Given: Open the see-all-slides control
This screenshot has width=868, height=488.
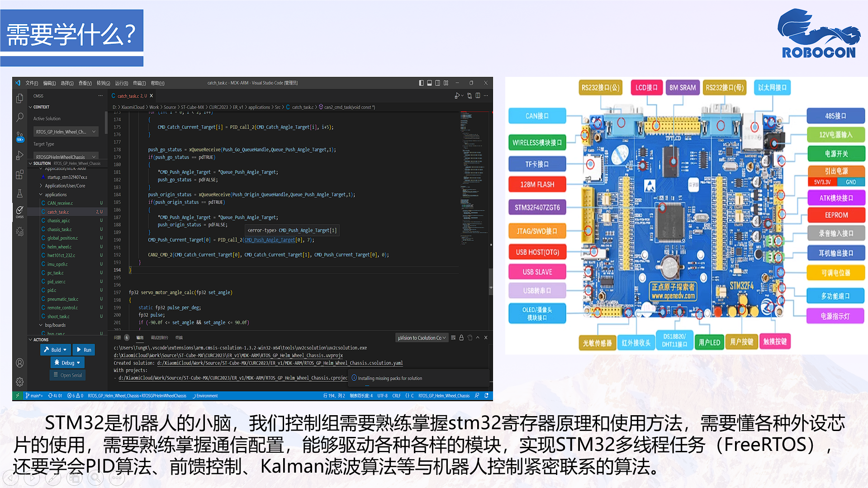Looking at the screenshot, I should [x=75, y=478].
